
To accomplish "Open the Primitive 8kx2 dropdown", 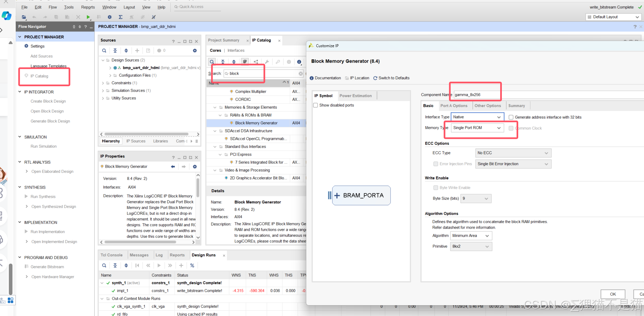I will [471, 247].
